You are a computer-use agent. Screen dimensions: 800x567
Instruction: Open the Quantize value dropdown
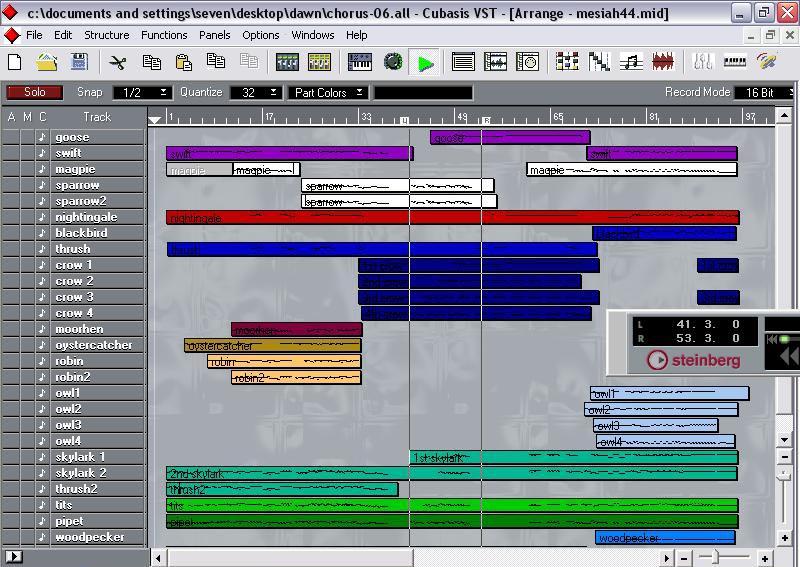[x=255, y=92]
